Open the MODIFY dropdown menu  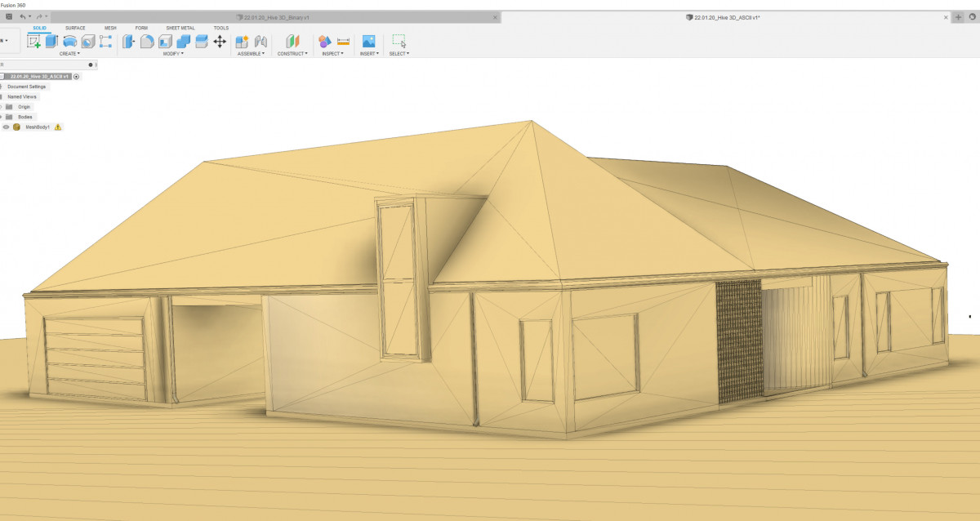tap(173, 54)
